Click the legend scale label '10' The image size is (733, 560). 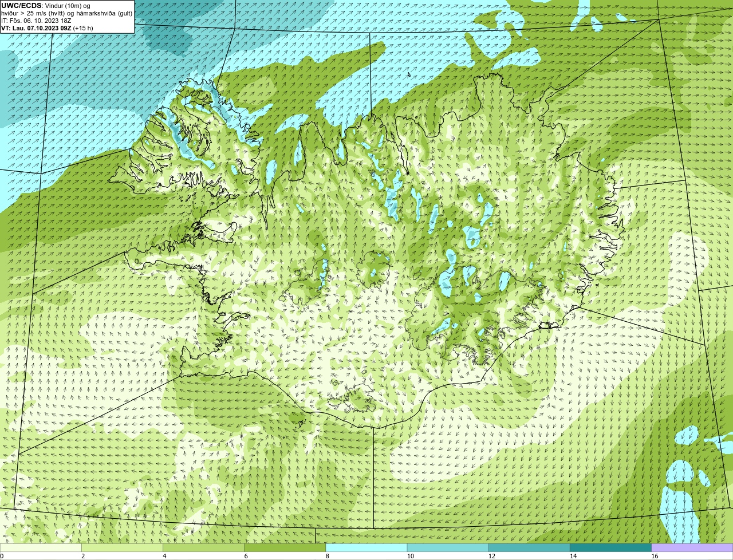click(411, 556)
